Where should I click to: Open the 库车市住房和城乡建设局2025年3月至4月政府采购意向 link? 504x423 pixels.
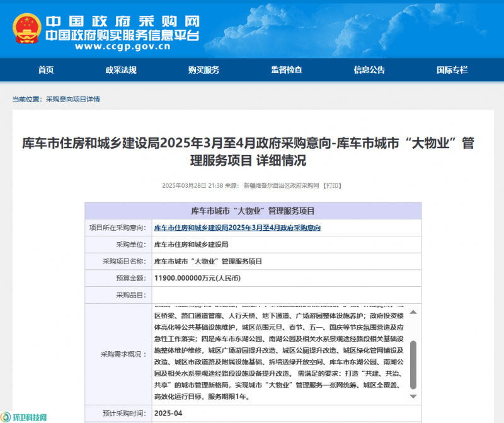coord(238,228)
